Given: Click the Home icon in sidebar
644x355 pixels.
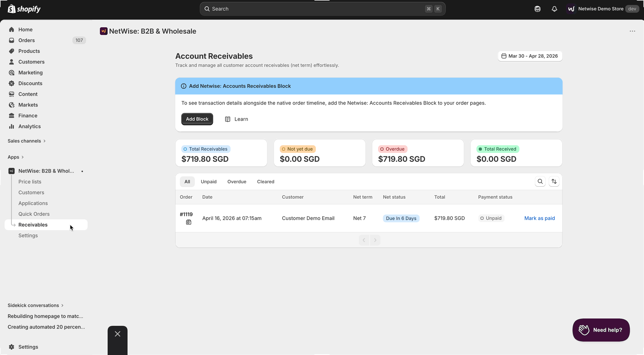Looking at the screenshot, I should pyautogui.click(x=12, y=30).
